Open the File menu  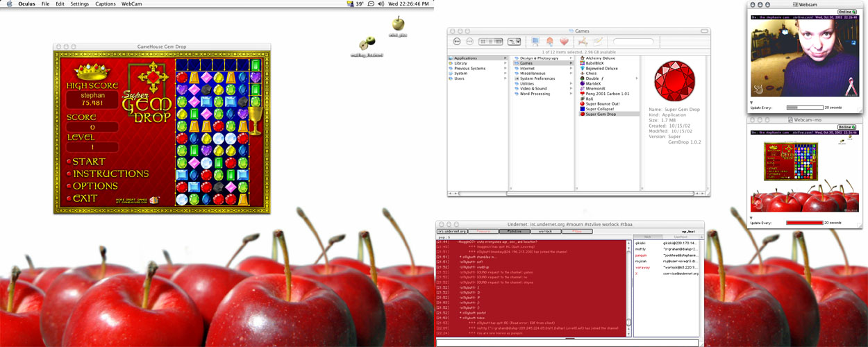coord(45,4)
